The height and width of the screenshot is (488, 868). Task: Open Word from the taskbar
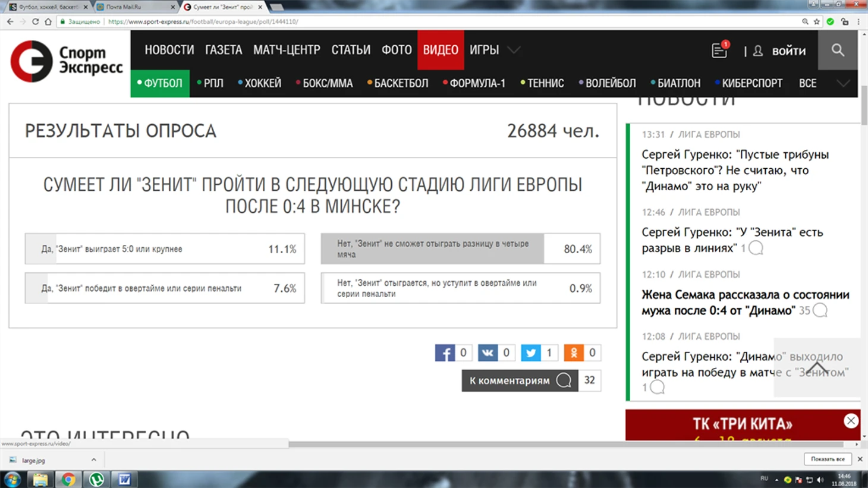tap(124, 479)
